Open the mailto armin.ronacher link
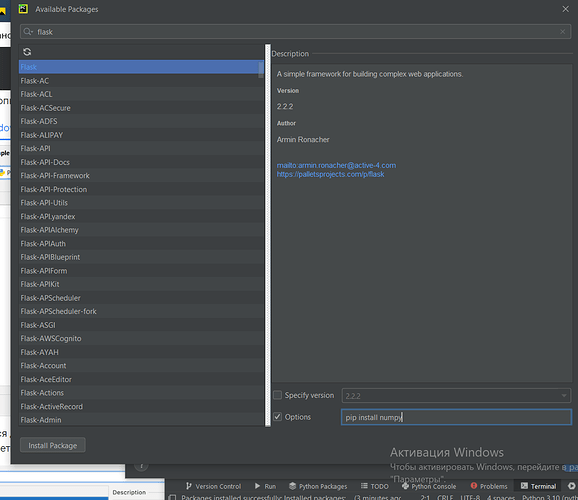The image size is (578, 500). tap(336, 165)
